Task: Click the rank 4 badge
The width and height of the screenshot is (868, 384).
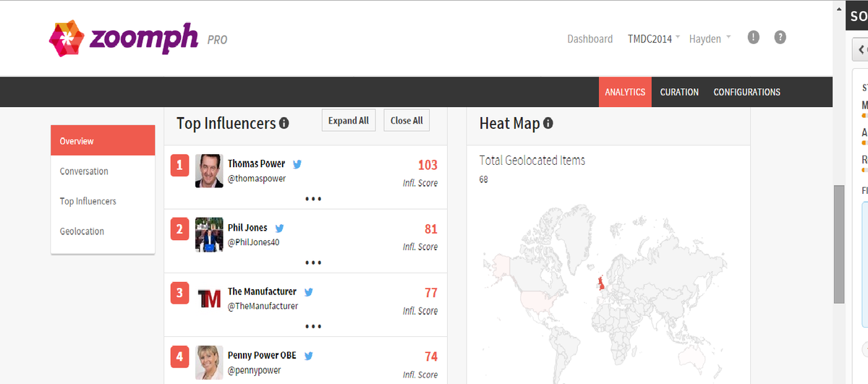Action: point(180,357)
